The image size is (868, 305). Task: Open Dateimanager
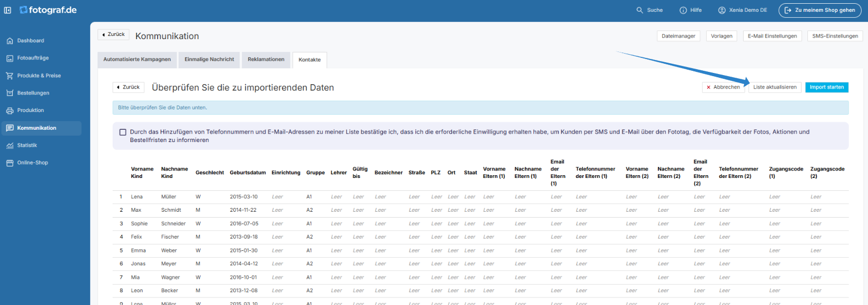tap(678, 36)
